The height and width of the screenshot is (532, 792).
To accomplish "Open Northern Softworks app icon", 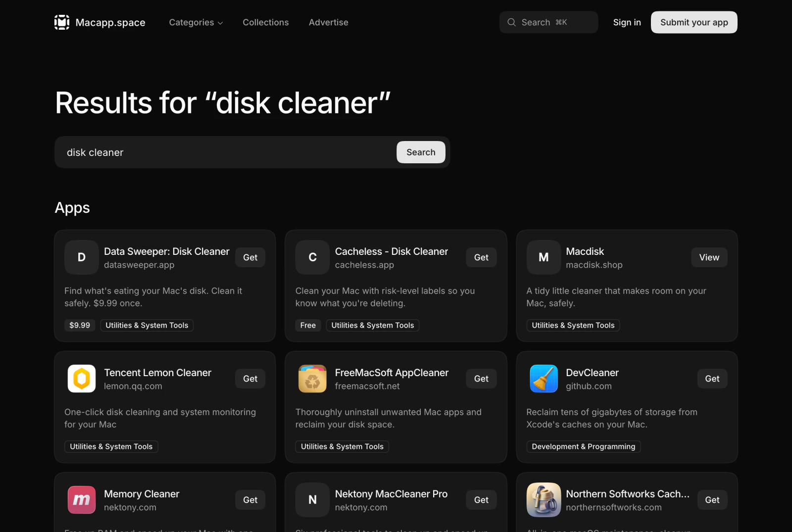I will pos(544,500).
